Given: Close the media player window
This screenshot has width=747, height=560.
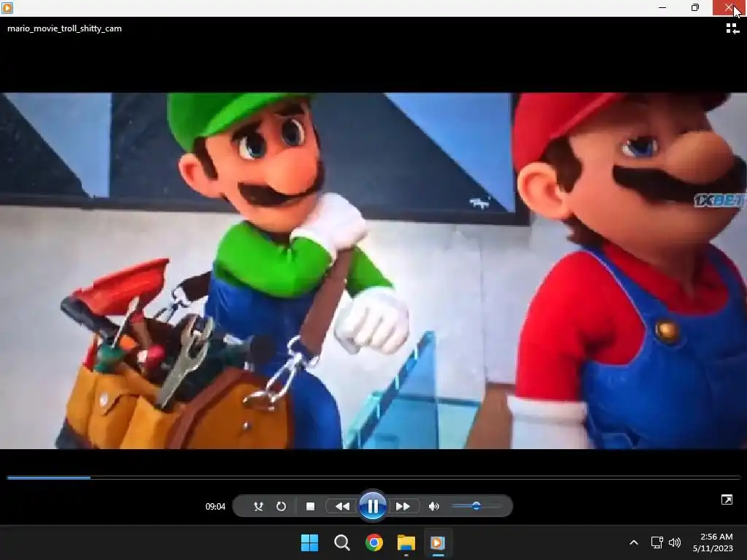Looking at the screenshot, I should pyautogui.click(x=729, y=7).
